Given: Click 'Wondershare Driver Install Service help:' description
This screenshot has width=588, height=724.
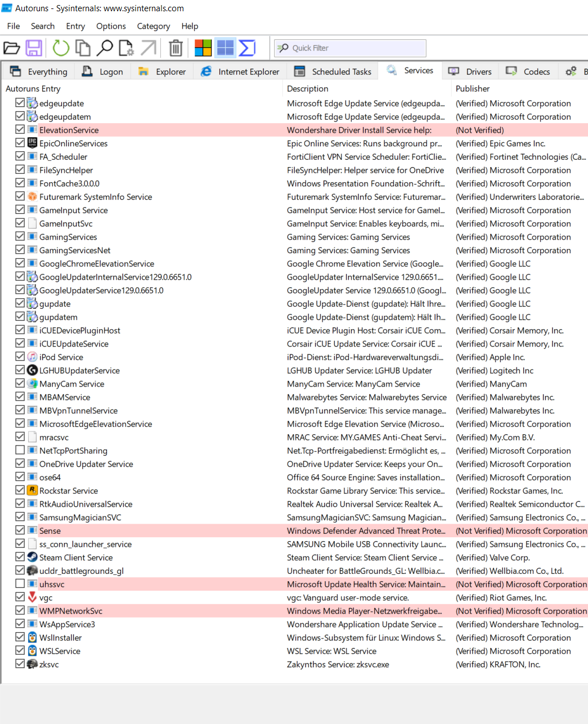Looking at the screenshot, I should [x=359, y=130].
